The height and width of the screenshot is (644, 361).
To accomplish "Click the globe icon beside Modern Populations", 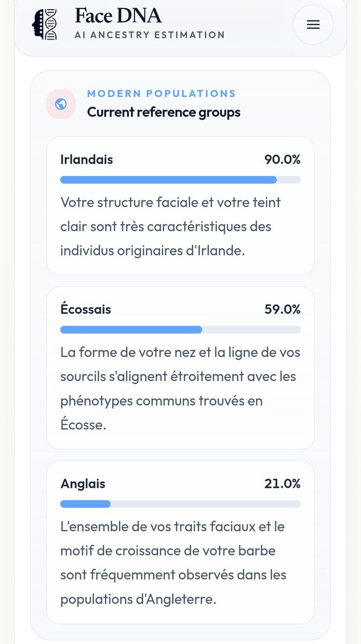I will point(61,104).
